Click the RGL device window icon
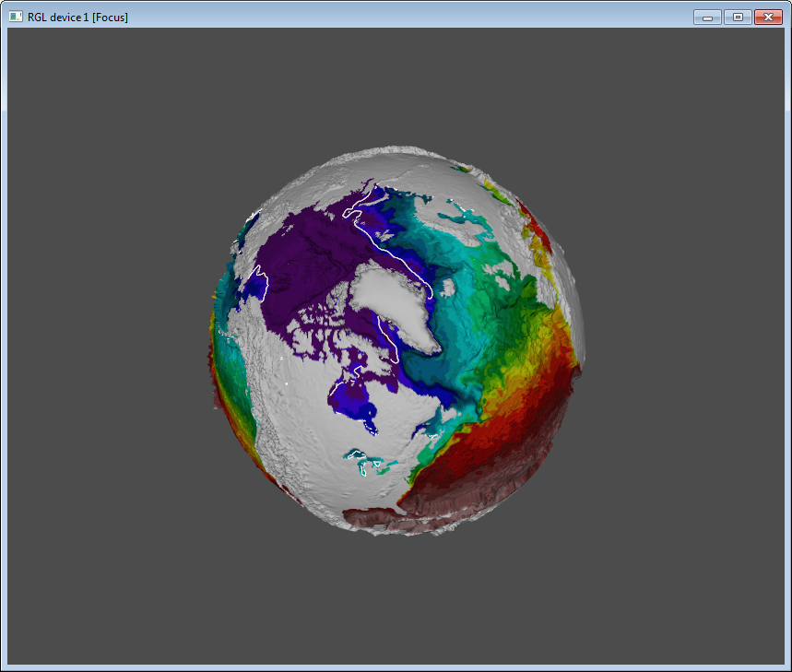The image size is (792, 672). coord(16,17)
